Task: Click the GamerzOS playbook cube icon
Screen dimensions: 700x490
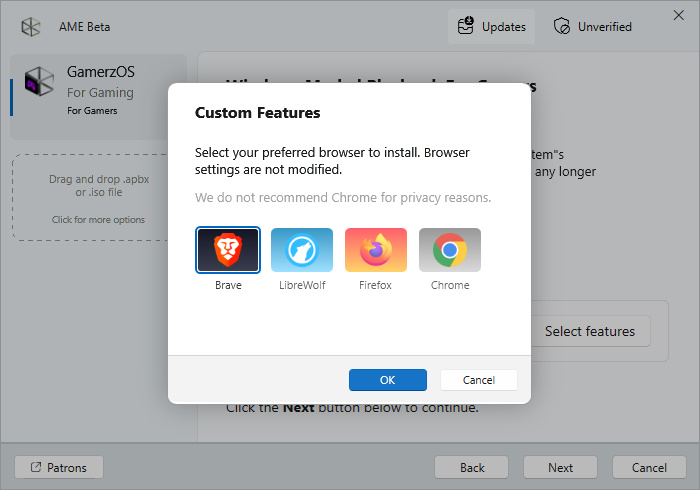Action: (39, 81)
